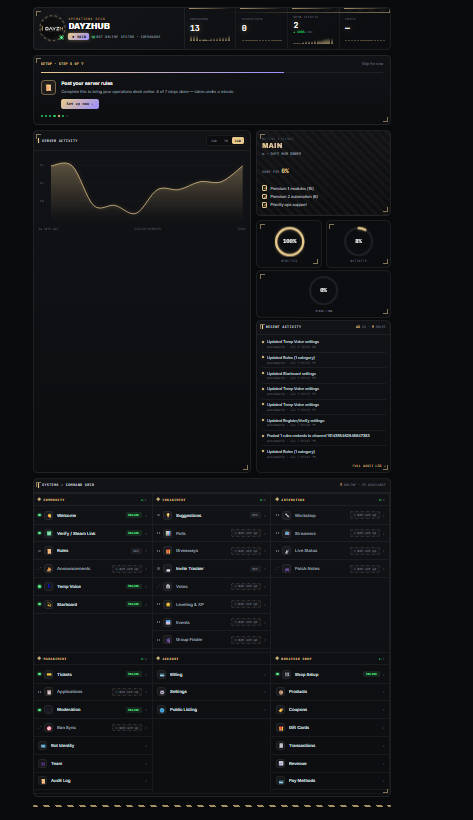473x820 pixels.
Task: Click the Set up now button
Action: click(80, 104)
